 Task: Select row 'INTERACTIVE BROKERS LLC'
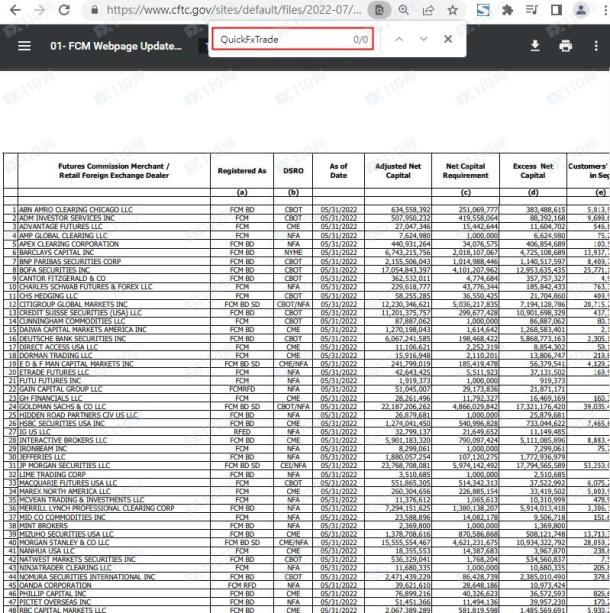coord(307,440)
